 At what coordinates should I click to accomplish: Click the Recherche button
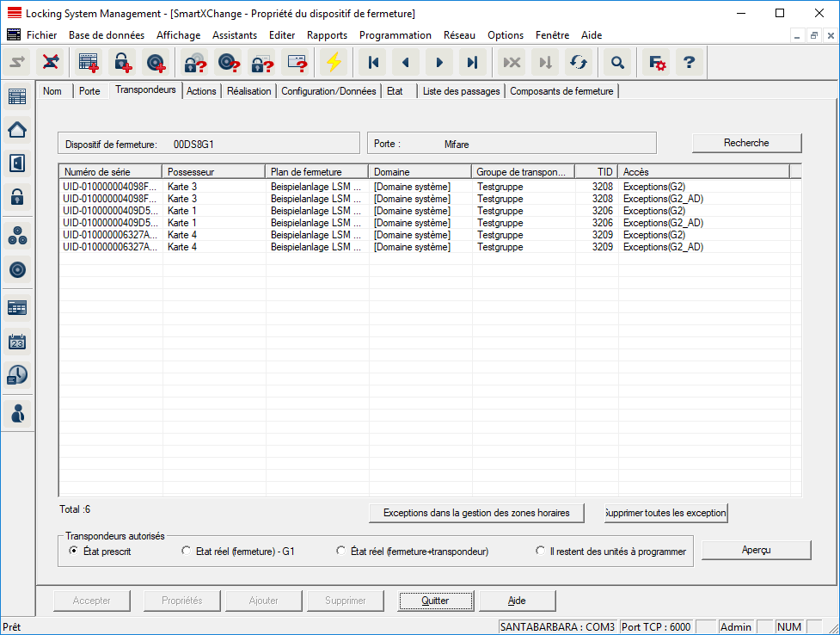click(x=746, y=143)
